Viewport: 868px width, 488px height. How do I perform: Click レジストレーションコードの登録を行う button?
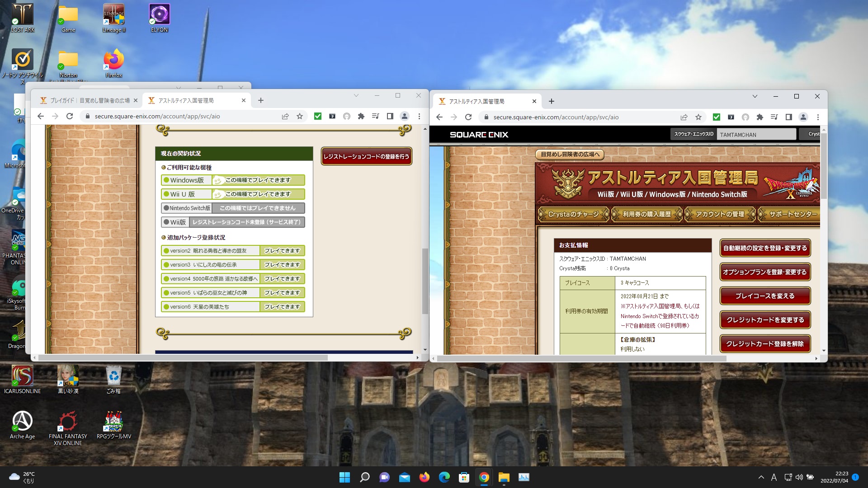coord(366,156)
